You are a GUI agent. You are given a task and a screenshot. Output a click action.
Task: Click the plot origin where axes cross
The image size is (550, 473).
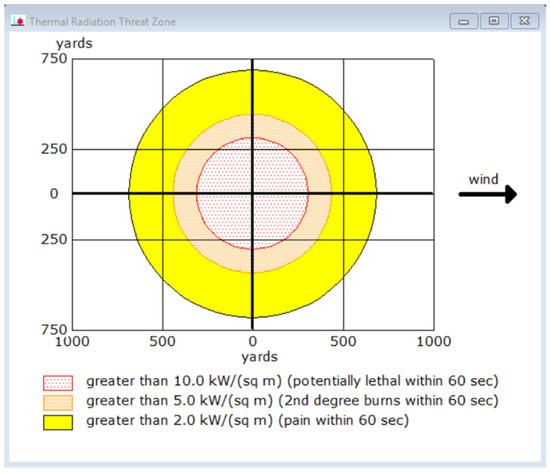tap(253, 193)
